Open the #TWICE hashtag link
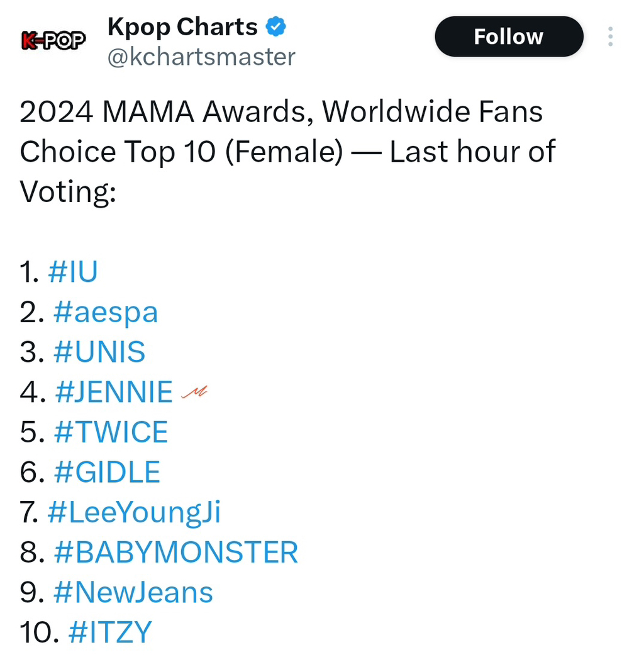The width and height of the screenshot is (644, 657). 111,432
